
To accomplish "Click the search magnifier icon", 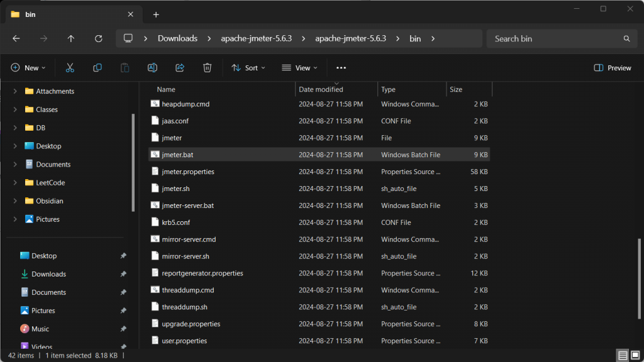I will (x=626, y=38).
